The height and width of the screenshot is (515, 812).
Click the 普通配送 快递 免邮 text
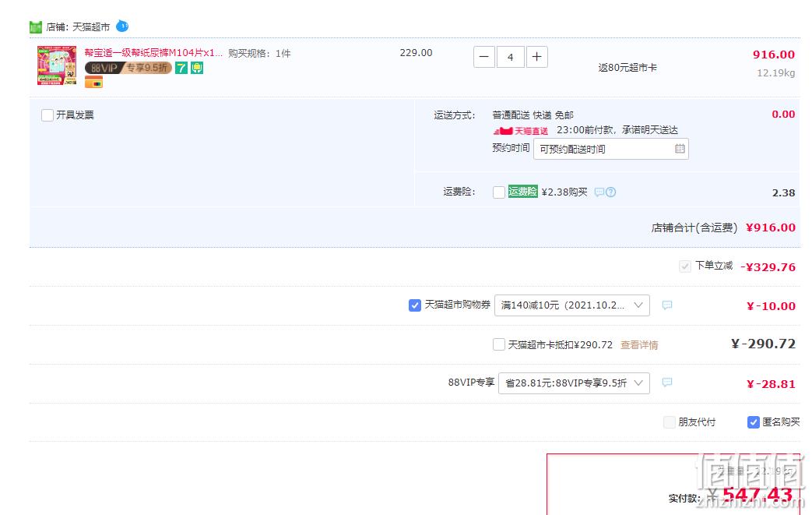pos(533,115)
